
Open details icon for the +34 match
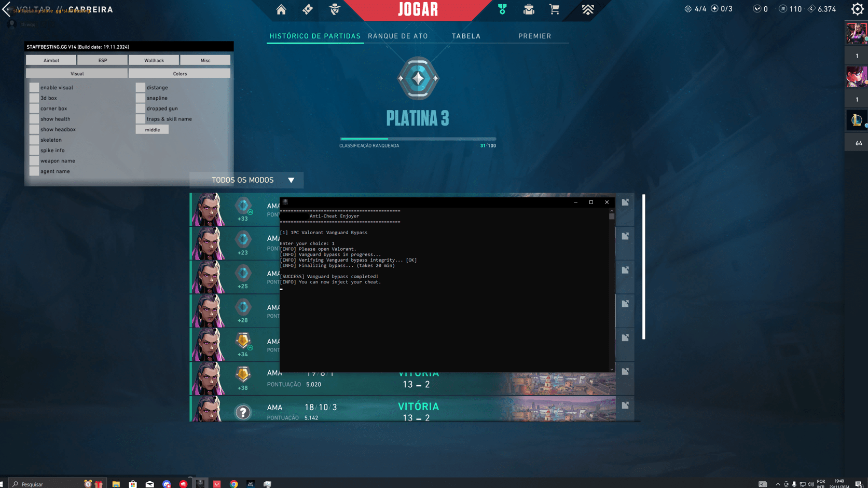point(625,337)
